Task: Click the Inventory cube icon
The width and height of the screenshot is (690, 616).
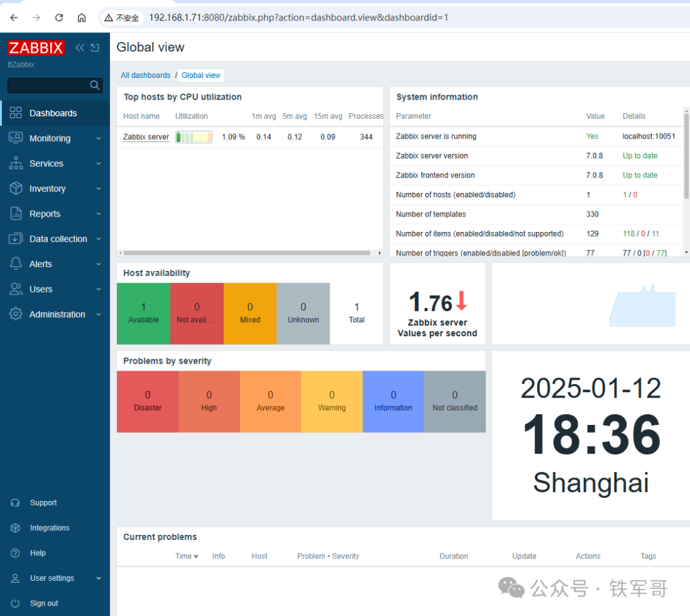Action: [x=15, y=188]
